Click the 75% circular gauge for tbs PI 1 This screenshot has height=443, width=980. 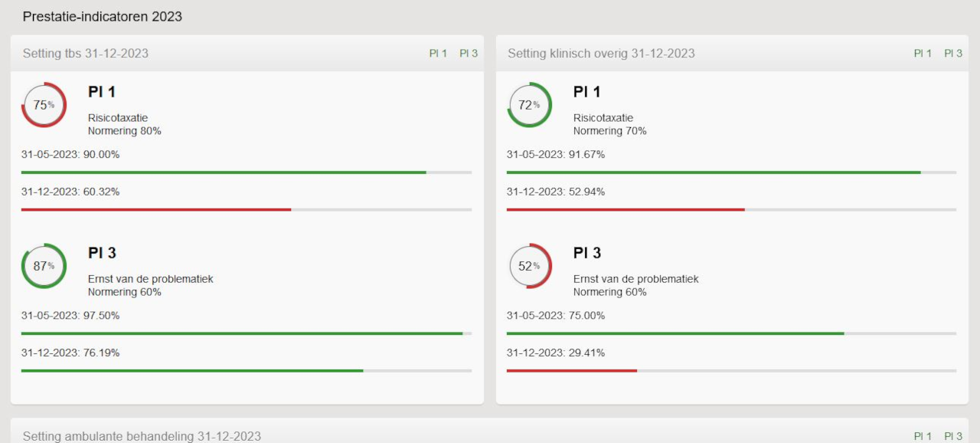tap(44, 105)
